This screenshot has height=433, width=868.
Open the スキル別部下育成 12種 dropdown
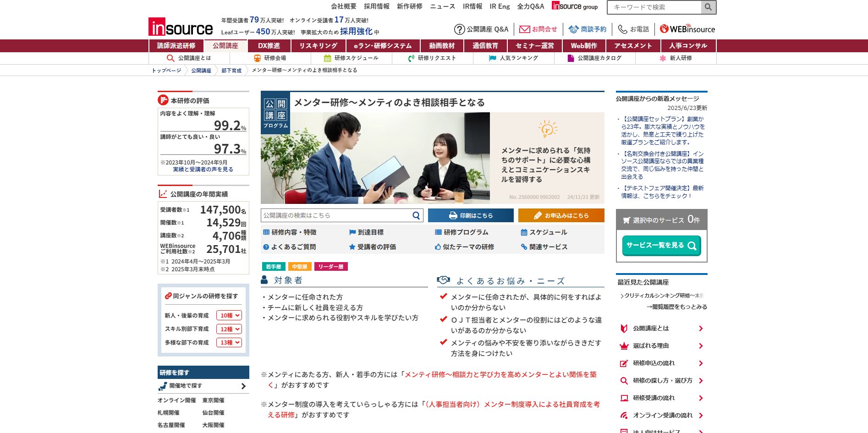229,329
